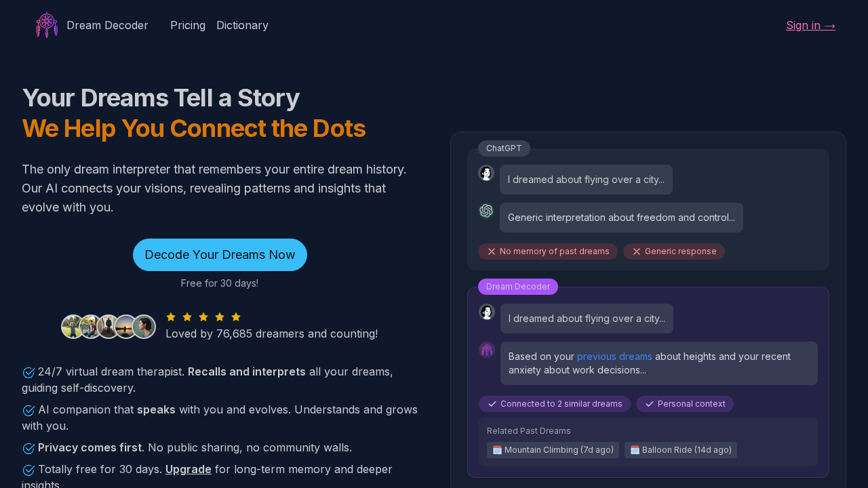This screenshot has width=868, height=488.
Task: Toggle the check beside 'Privacy comes first'
Action: coord(28,448)
